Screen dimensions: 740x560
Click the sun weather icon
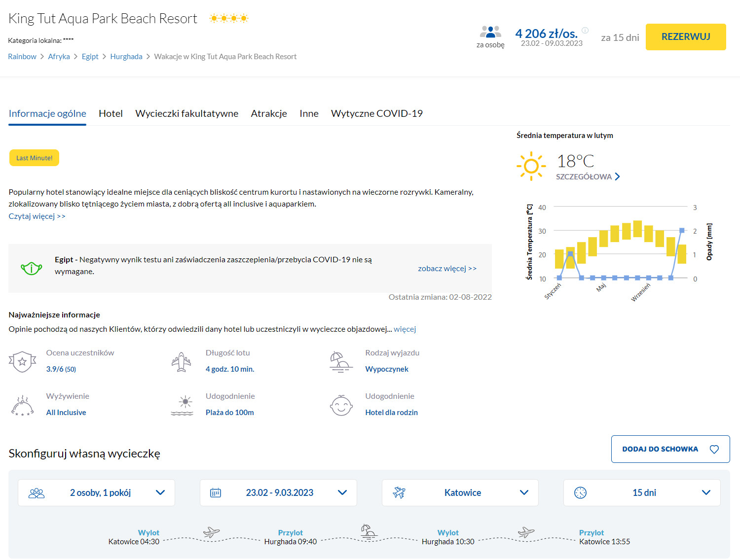531,166
